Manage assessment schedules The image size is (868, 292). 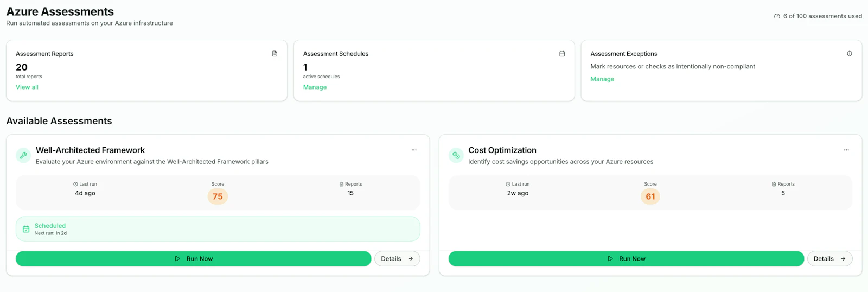pos(315,87)
